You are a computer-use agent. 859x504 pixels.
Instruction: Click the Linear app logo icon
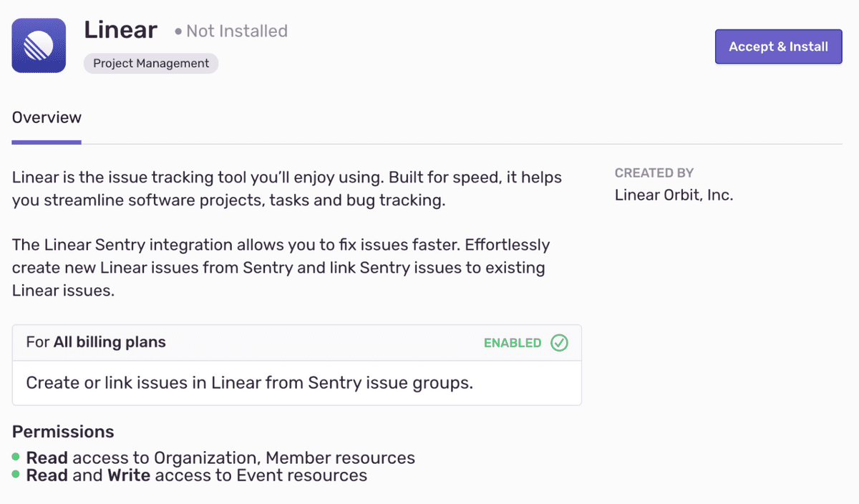click(x=39, y=45)
